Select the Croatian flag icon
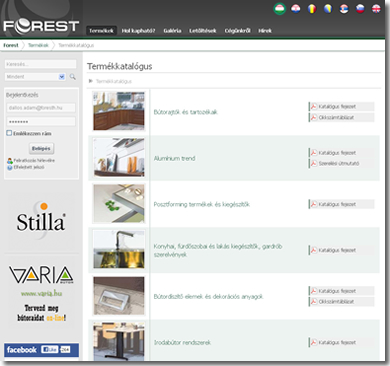 [x=295, y=9]
